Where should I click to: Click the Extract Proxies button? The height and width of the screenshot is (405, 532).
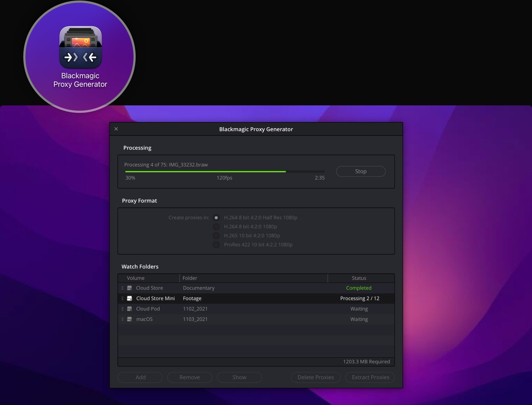point(370,377)
